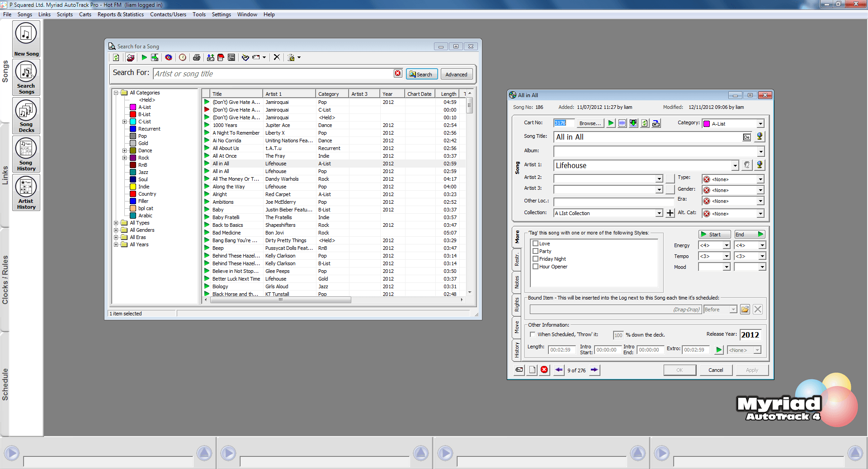This screenshot has width=868, height=469.
Task: Click the red X icon in the song dialog footer
Action: pos(544,370)
